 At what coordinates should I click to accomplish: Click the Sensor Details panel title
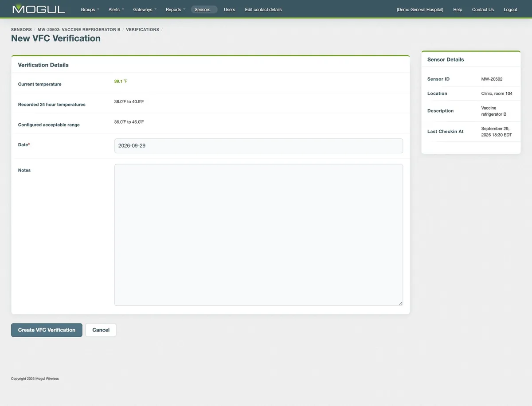(446, 59)
